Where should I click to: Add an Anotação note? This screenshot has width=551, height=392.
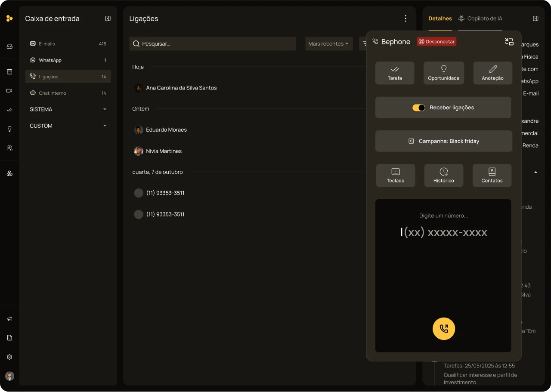point(492,73)
